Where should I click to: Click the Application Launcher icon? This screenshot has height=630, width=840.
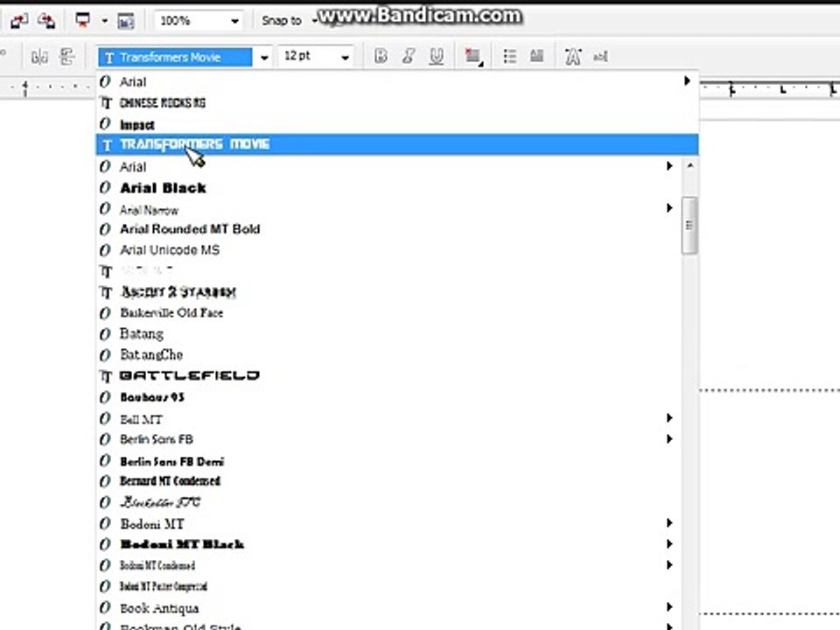tap(83, 21)
